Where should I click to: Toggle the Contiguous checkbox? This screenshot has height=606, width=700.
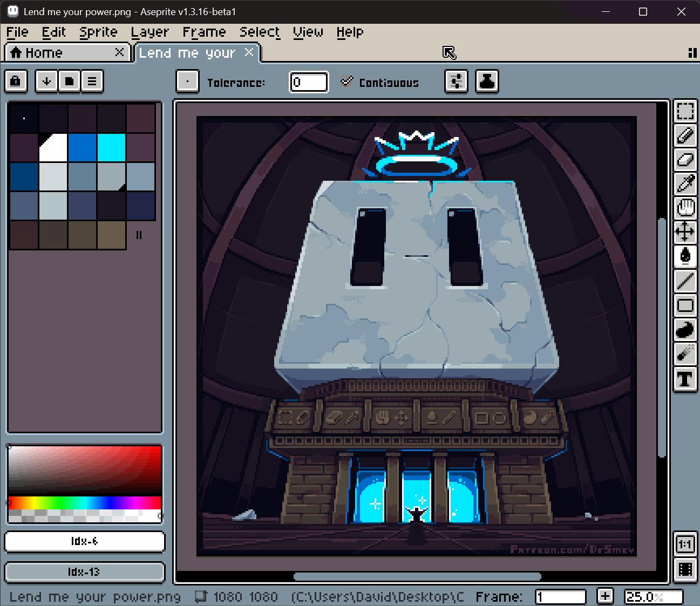pos(347,82)
